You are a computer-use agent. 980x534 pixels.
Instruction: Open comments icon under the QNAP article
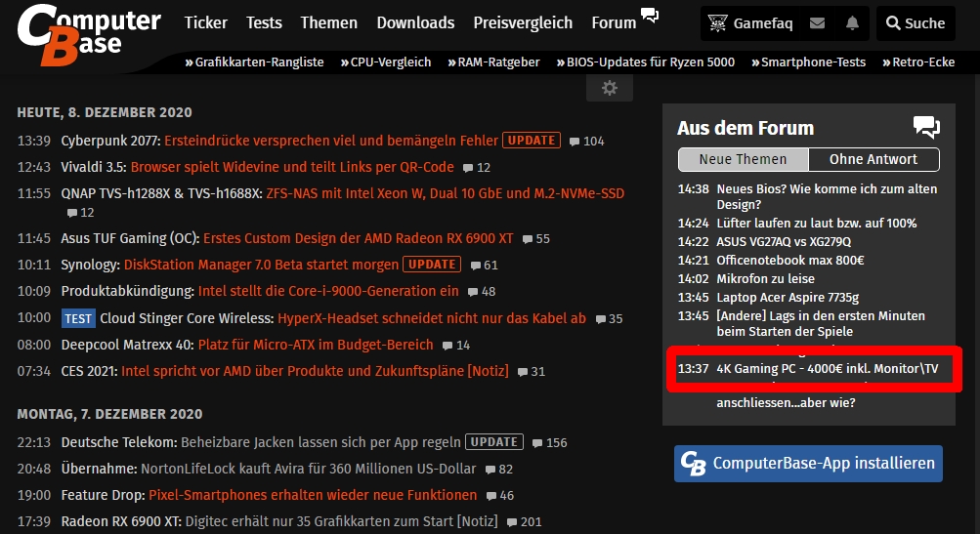[x=72, y=213]
